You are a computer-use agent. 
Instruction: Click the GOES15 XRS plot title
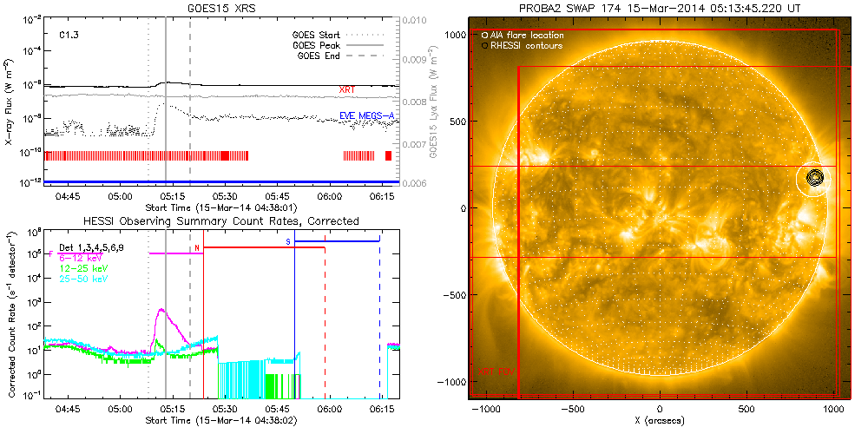coord(224,7)
